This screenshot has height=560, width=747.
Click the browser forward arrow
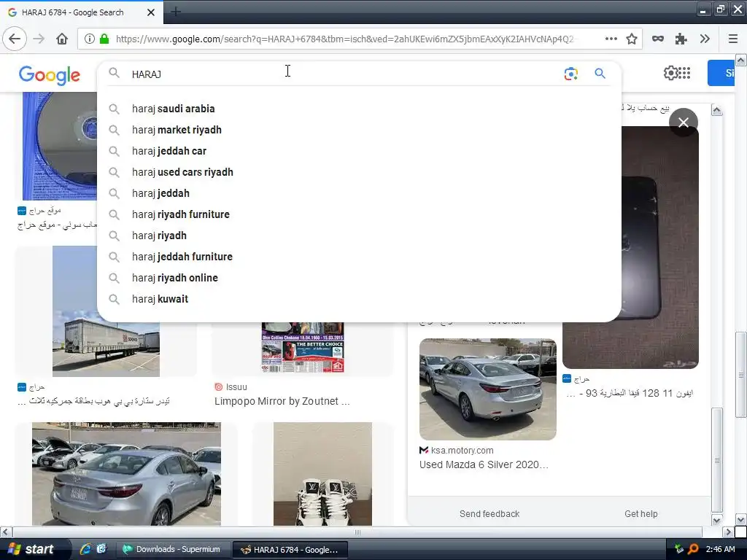point(39,39)
